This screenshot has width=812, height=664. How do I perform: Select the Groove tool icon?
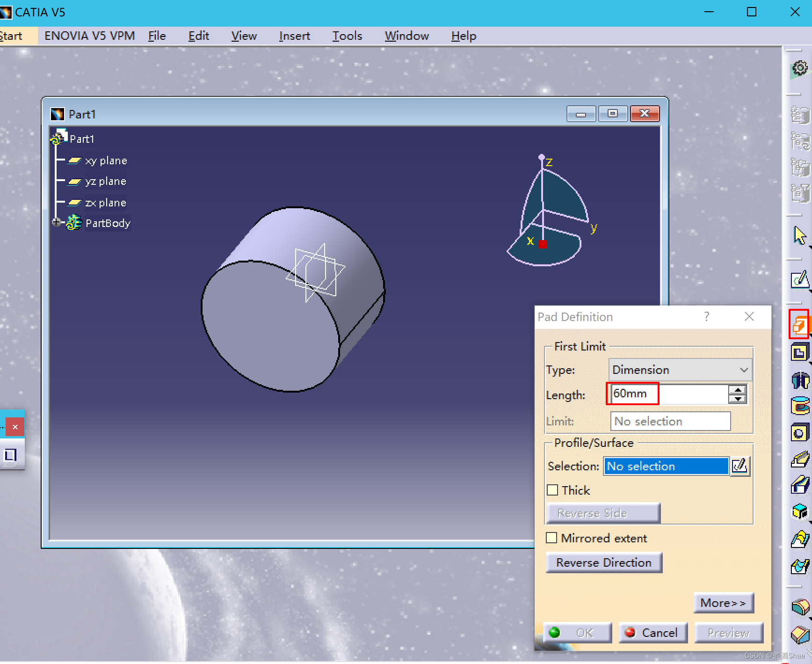800,406
